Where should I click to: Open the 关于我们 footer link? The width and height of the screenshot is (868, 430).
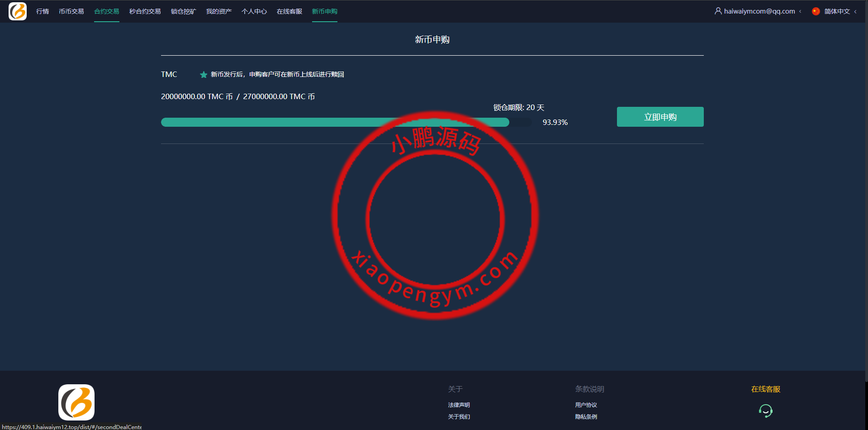pos(459,416)
